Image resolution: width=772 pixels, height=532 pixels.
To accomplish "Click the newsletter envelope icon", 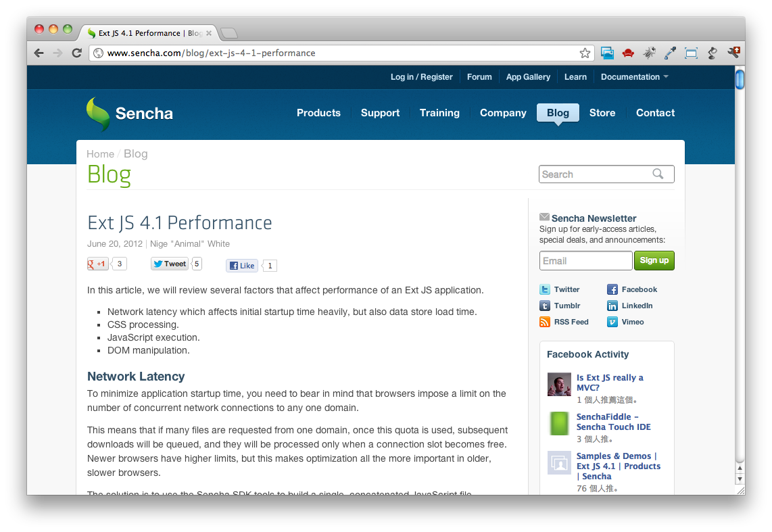I will pos(544,216).
